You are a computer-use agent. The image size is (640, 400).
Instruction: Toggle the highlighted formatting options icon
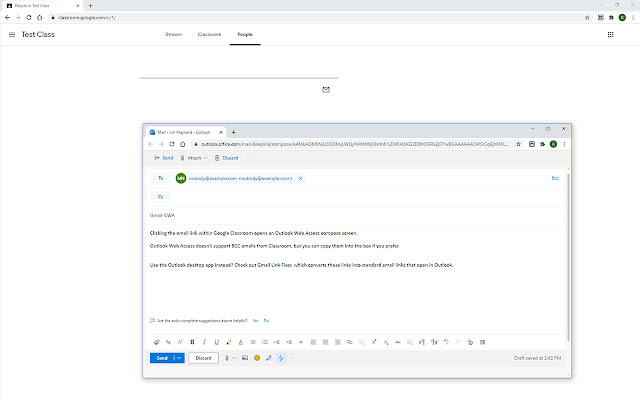point(281,358)
